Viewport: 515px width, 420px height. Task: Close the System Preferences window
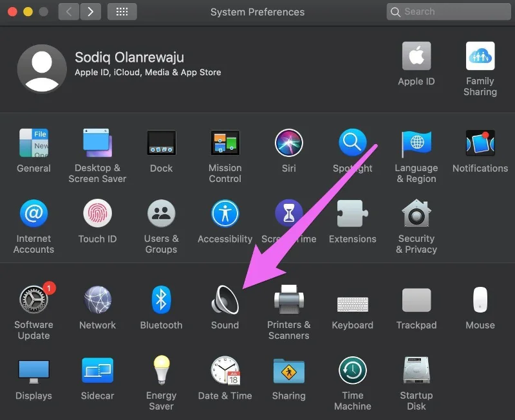(12, 12)
